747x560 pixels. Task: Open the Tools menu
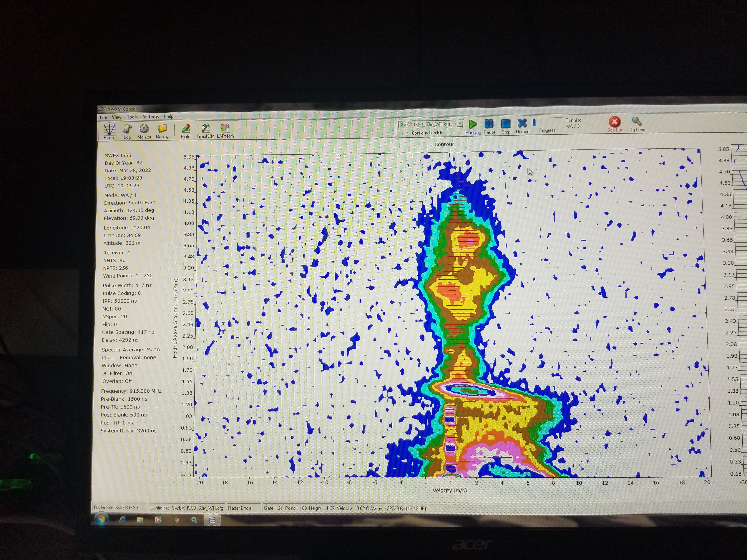pyautogui.click(x=132, y=117)
